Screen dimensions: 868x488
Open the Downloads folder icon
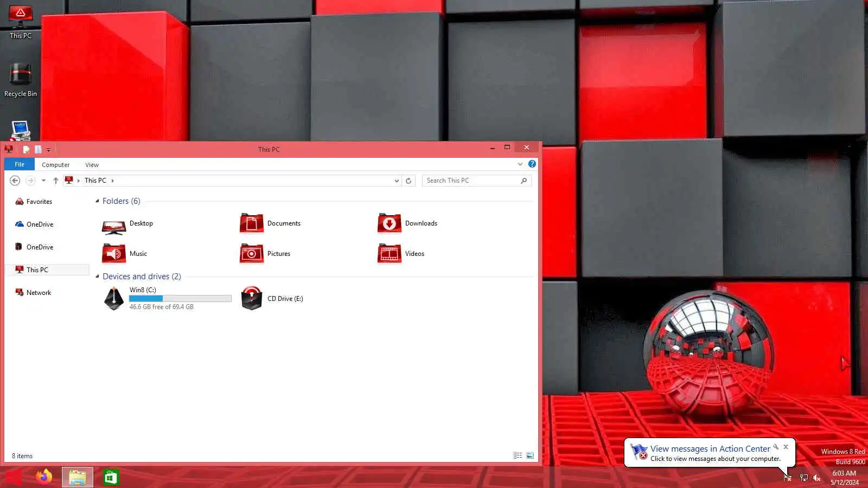[x=390, y=223]
